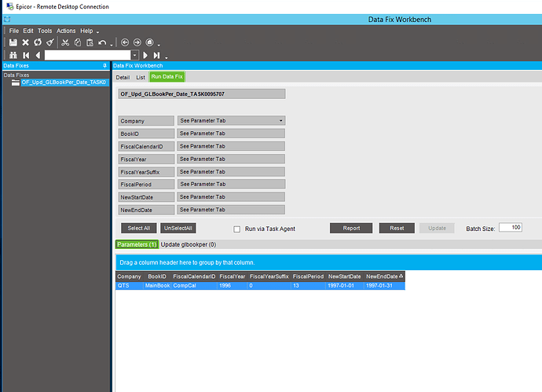
Task: Sort by the FiscalPeriod column header
Action: tap(309, 277)
